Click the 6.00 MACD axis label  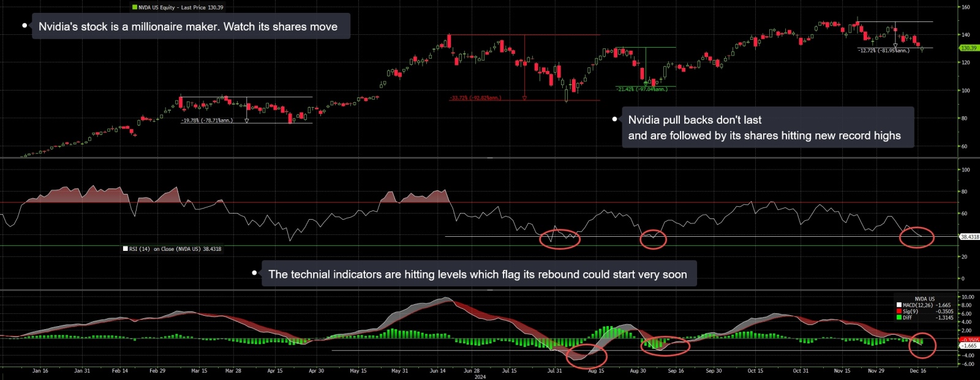coord(967,314)
